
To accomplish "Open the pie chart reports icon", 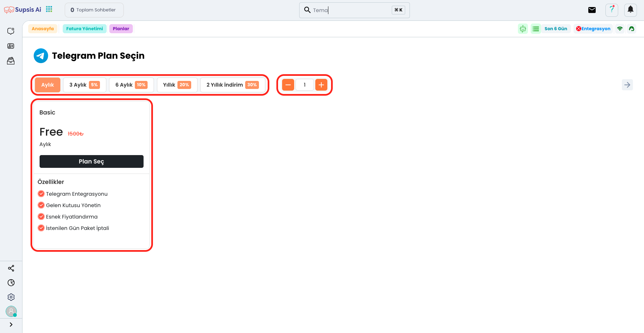I will pos(11,283).
